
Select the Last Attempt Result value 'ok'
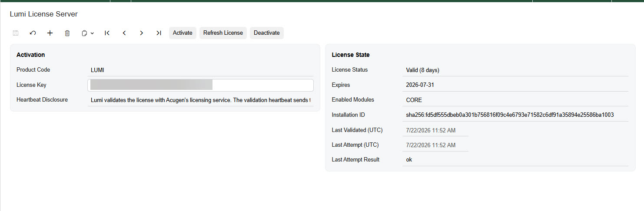click(409, 160)
